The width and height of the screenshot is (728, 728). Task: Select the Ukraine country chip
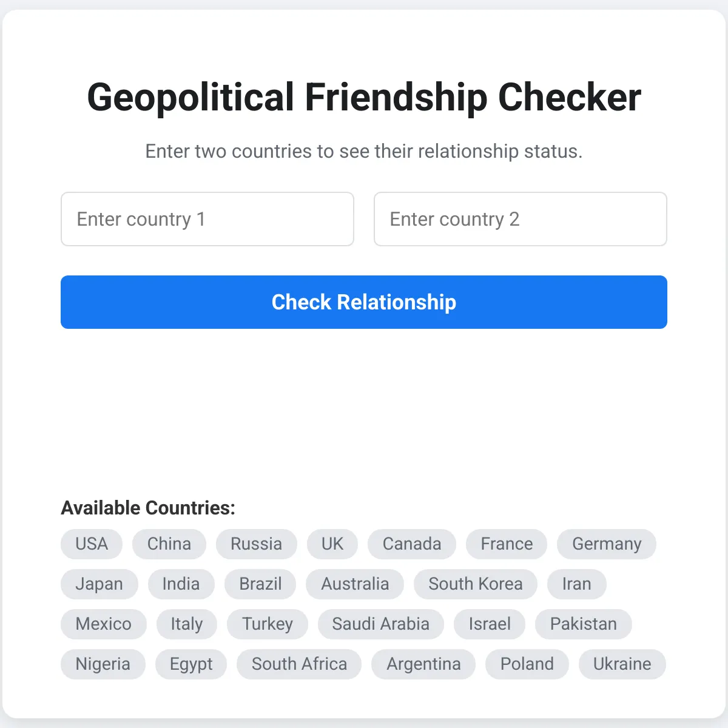[622, 664]
